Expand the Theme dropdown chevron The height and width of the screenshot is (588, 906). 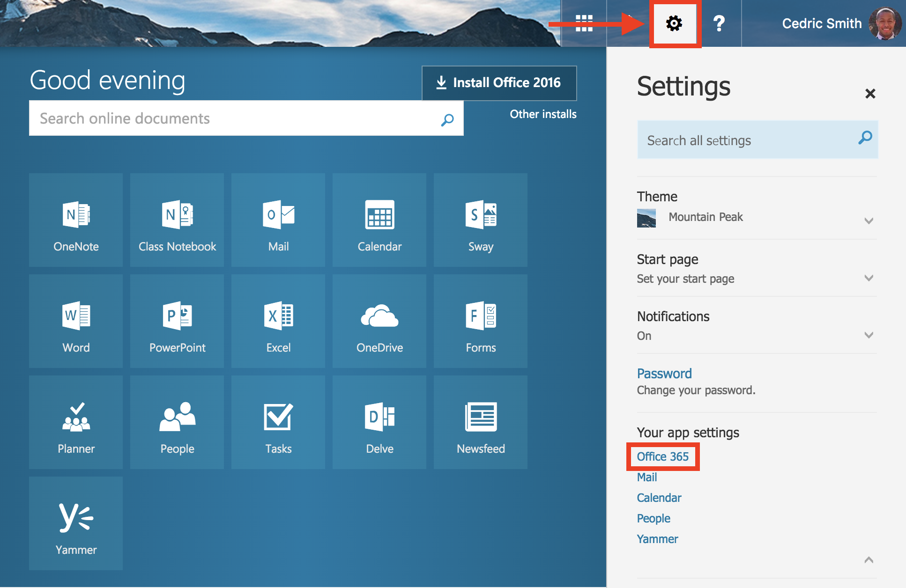[869, 220]
